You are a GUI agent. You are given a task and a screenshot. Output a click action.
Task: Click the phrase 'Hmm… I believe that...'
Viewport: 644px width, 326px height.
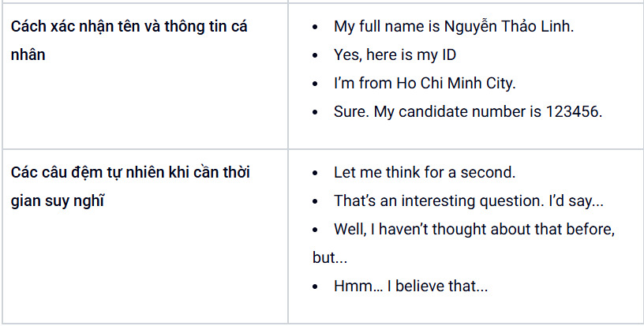click(410, 287)
